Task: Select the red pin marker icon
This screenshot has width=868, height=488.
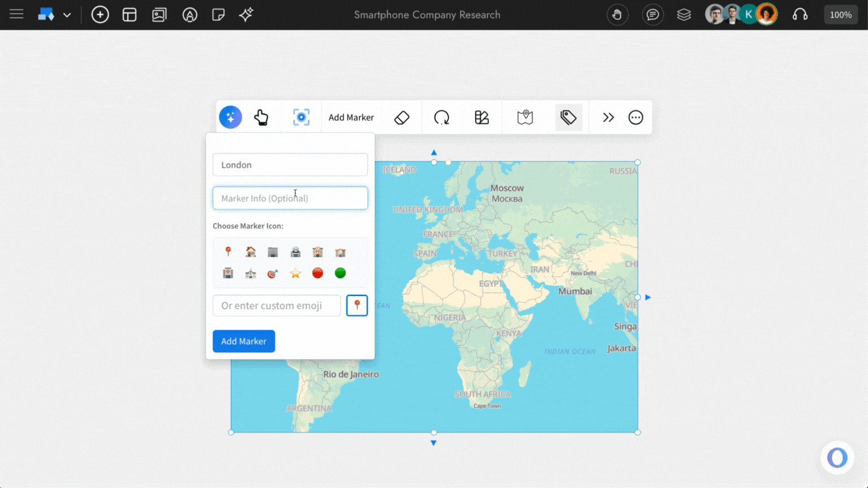Action: (x=228, y=251)
